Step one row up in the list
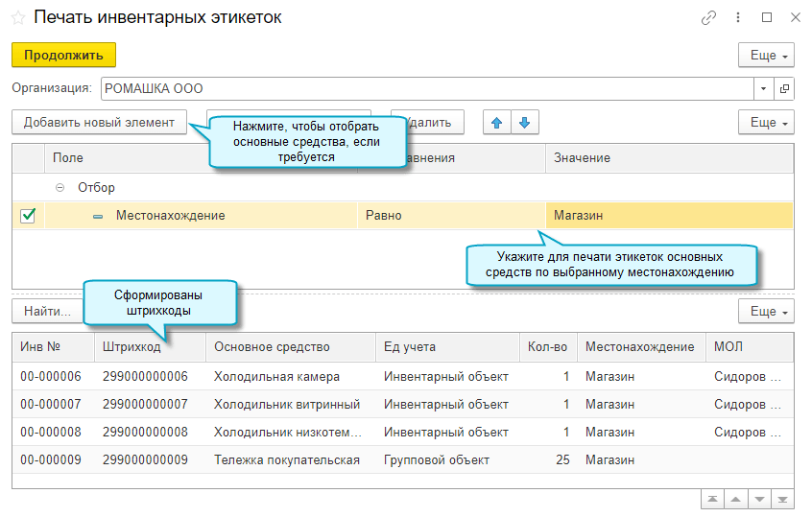Viewport: 812px width, 517px height. tap(736, 500)
